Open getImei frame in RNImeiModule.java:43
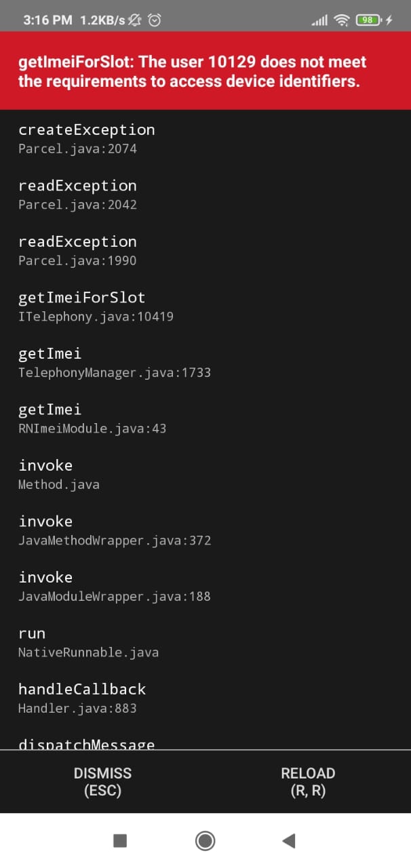 tap(206, 418)
